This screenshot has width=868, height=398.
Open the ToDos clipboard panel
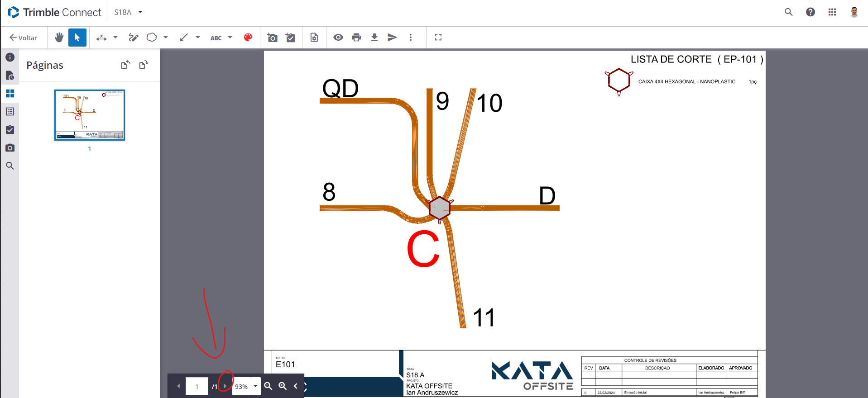point(10,130)
